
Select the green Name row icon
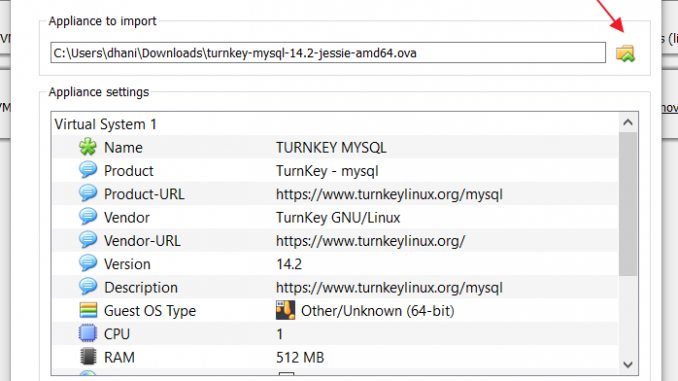pos(88,147)
